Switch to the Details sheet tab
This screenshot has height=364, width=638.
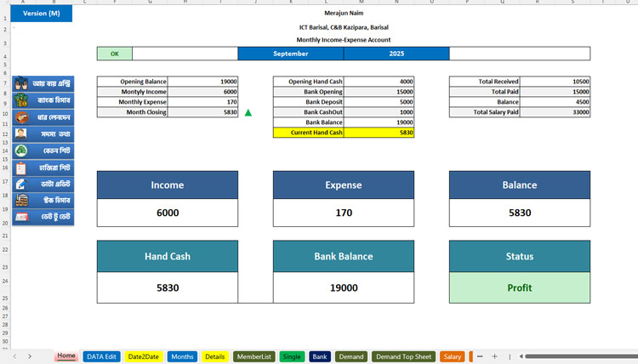(215, 356)
